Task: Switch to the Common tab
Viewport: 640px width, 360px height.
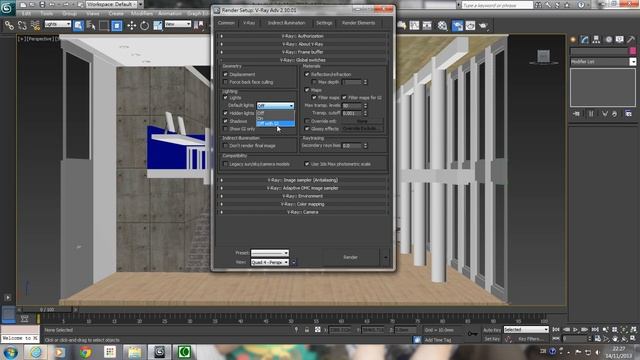Action: [226, 23]
